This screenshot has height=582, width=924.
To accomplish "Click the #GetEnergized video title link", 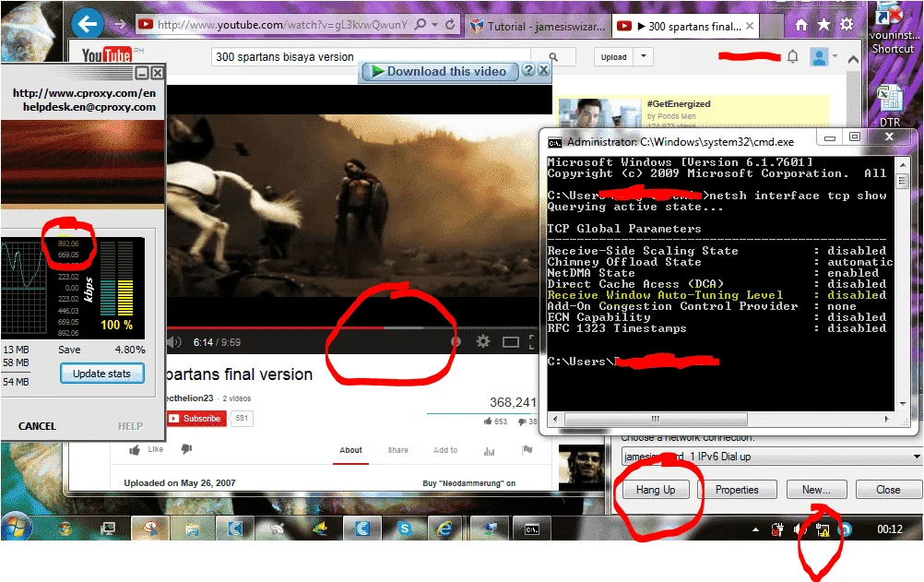I will pos(679,104).
